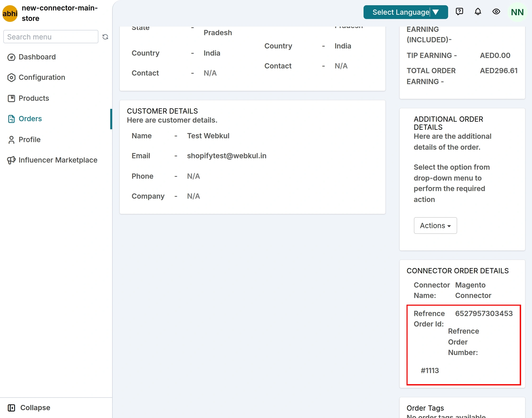
Task: Focus the Search menu input field
Action: coord(51,37)
